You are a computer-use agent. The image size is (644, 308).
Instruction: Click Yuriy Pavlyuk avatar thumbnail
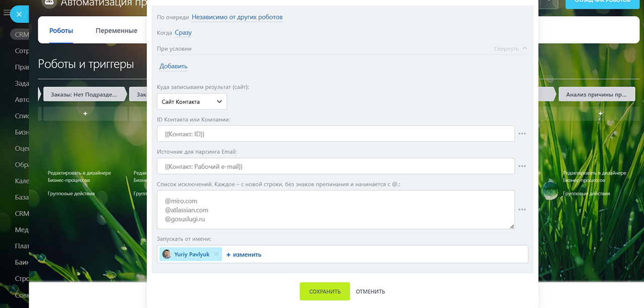(x=167, y=255)
